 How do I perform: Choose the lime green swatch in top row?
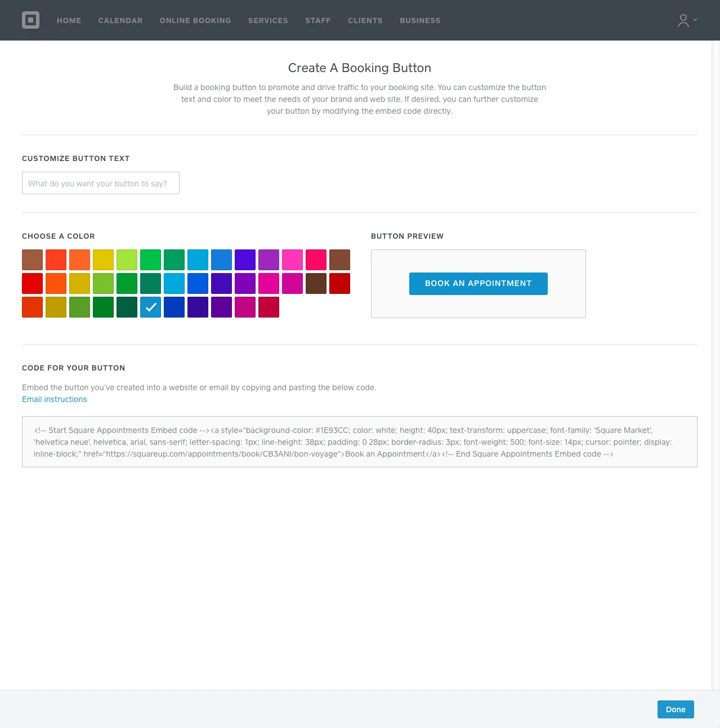[127, 260]
